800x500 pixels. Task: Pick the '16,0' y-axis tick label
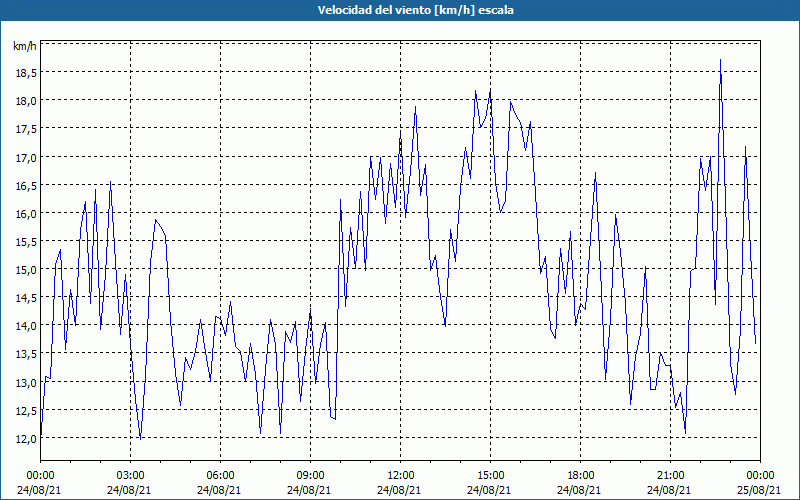[x=26, y=214]
